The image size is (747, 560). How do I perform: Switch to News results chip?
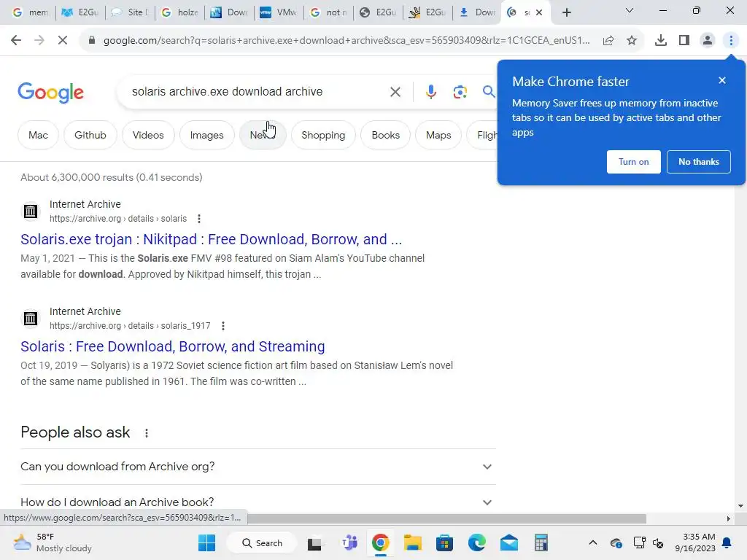click(x=263, y=135)
